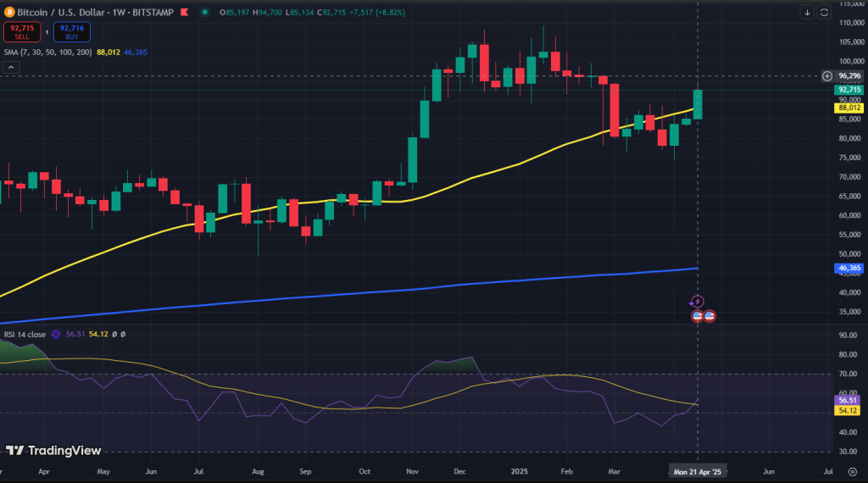Viewport: 868px width, 483px height.
Task: Click the L85,134 low price value
Action: (x=300, y=12)
